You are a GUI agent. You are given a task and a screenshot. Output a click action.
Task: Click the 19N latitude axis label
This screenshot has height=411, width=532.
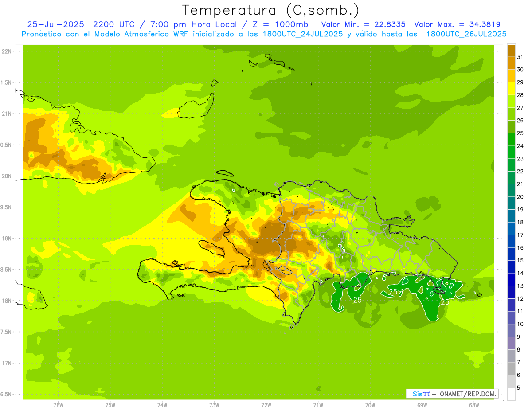click(x=7, y=239)
